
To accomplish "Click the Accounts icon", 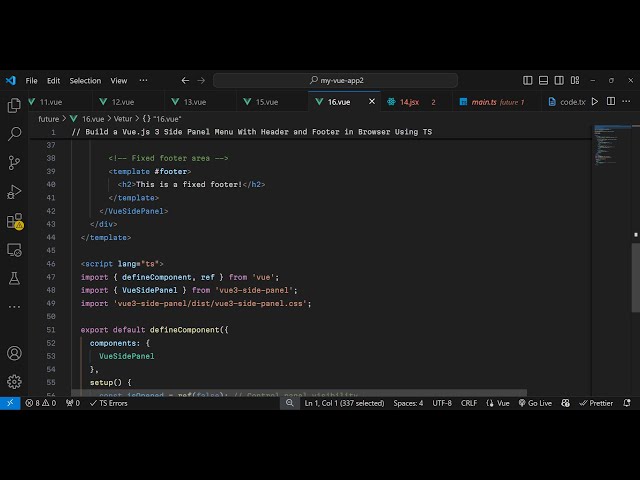I will 14,353.
